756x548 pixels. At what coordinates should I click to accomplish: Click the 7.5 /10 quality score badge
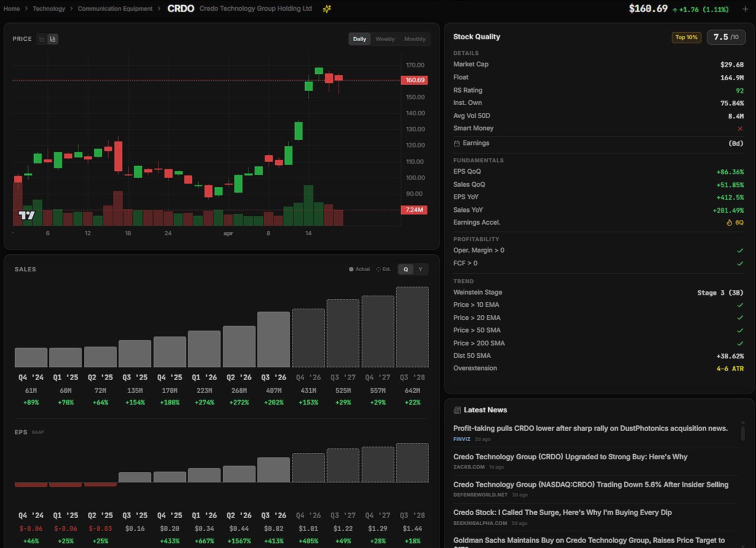[x=726, y=37]
